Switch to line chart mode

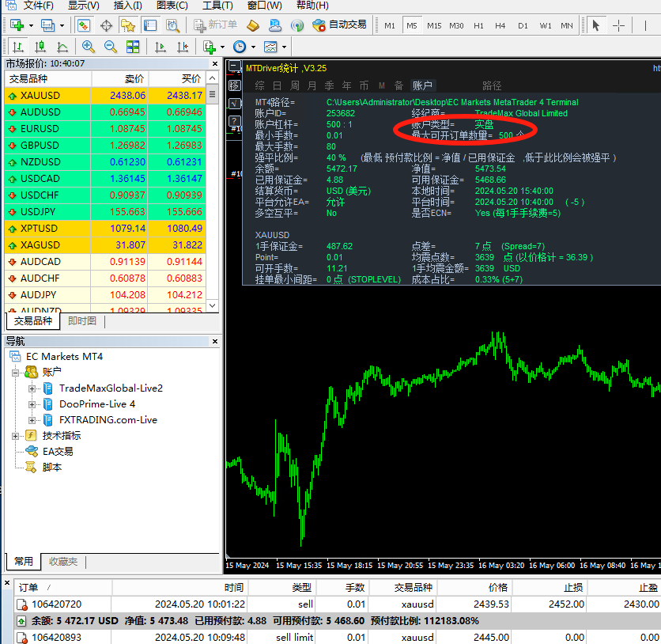coord(62,47)
